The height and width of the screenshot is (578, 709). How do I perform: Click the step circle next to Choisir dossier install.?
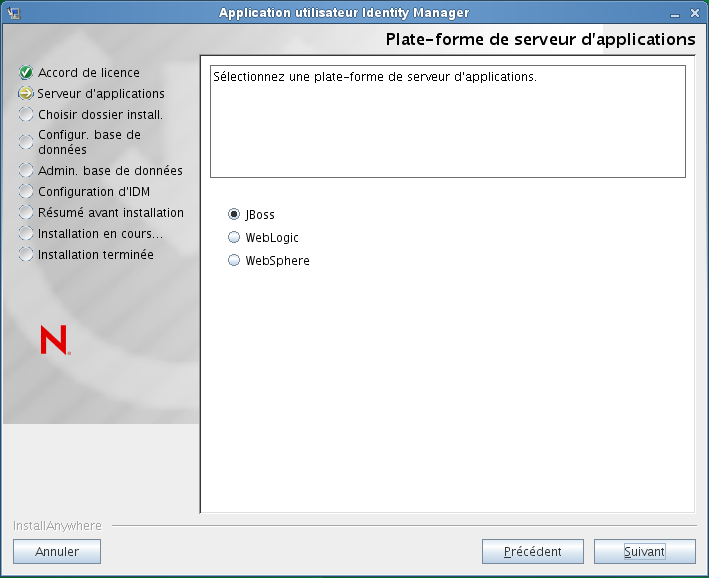[26, 114]
